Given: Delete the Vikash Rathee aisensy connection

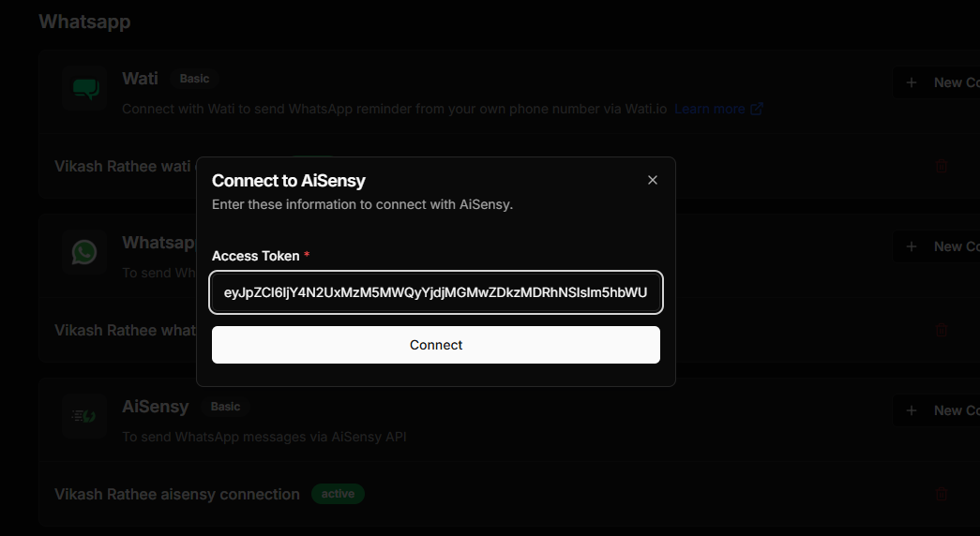Looking at the screenshot, I should [x=942, y=494].
